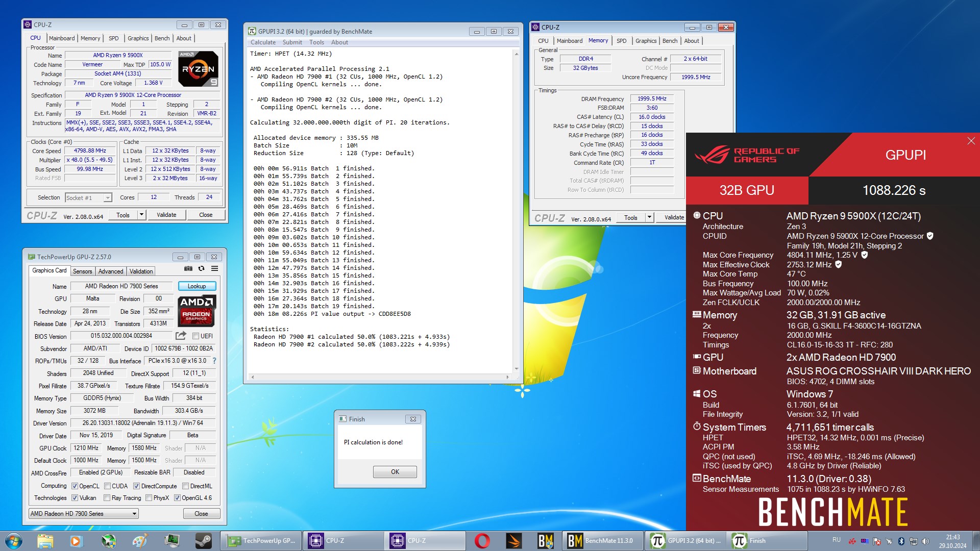Screen dimensions: 980x551
Task: Click the GPU-Z refresh icon
Action: pos(202,268)
